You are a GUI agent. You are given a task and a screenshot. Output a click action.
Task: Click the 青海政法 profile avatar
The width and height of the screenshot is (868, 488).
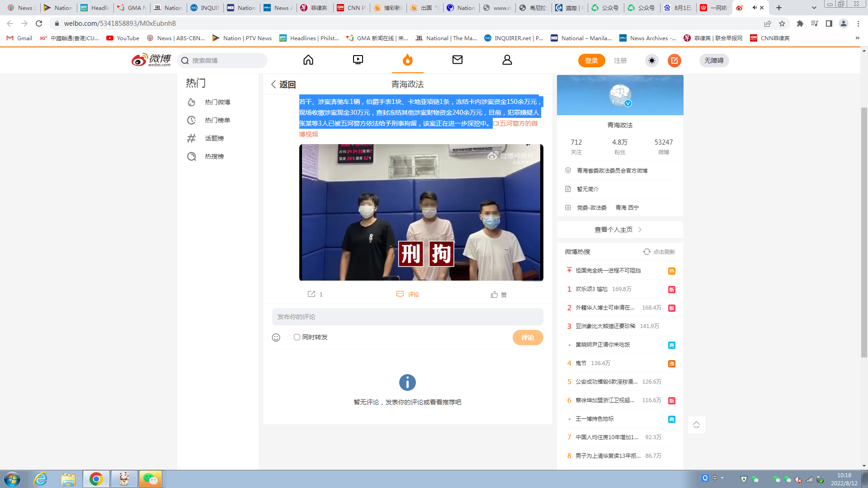click(x=620, y=95)
